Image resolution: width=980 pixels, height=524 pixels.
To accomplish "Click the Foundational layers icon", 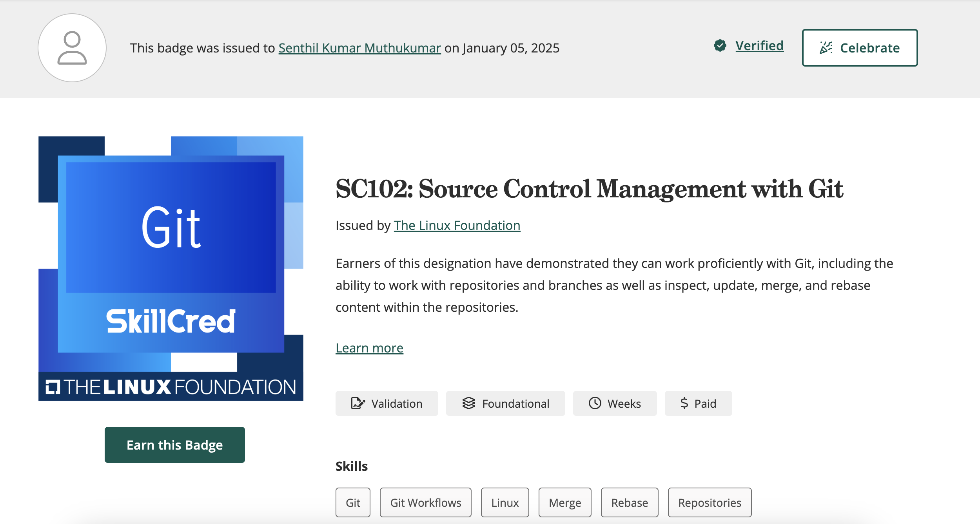I will (x=468, y=403).
